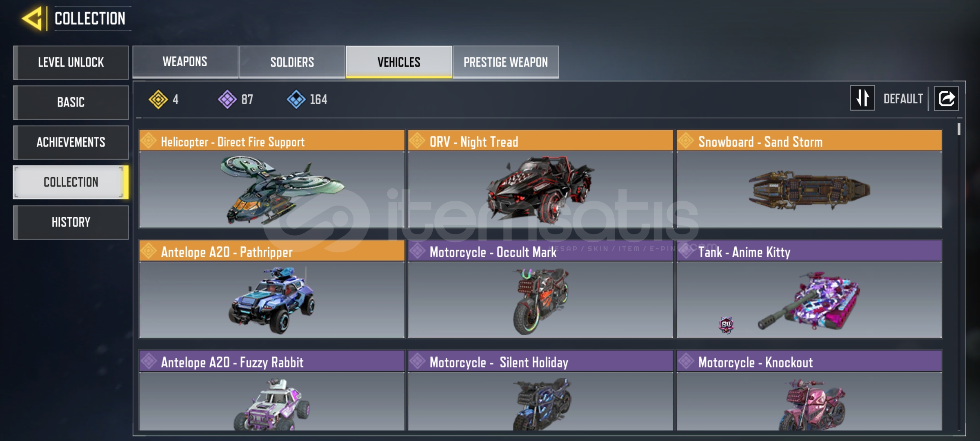Open the DEFAULT sort dropdown

click(x=903, y=99)
